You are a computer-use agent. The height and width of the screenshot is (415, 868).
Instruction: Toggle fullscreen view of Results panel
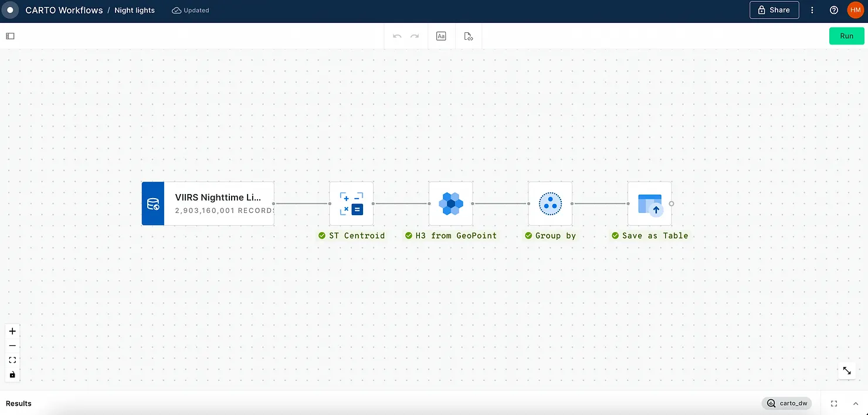click(833, 403)
